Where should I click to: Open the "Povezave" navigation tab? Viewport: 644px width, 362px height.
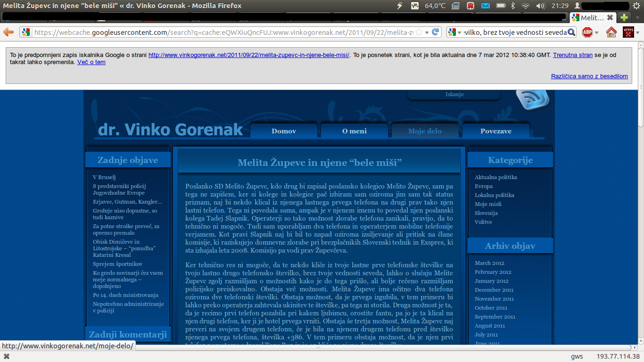tap(495, 131)
